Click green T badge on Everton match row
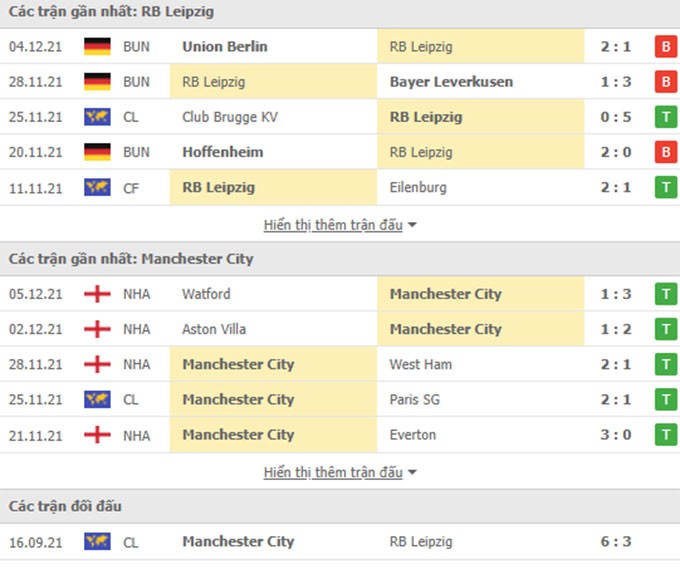 [x=666, y=435]
